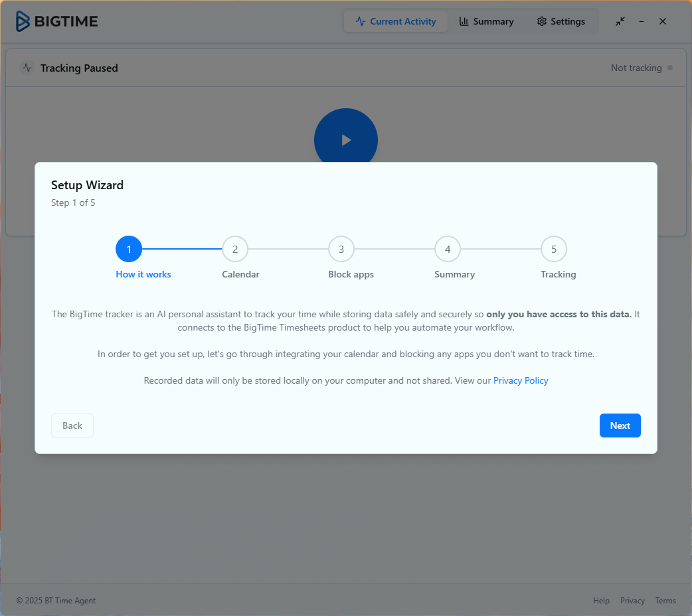The image size is (692, 616).
Task: Open the Terms footer link
Action: click(x=665, y=601)
